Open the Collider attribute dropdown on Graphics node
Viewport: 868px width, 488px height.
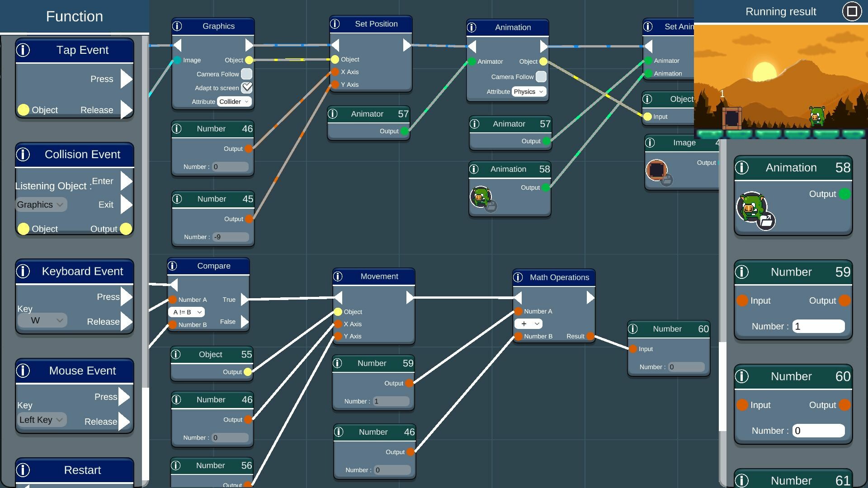[234, 101]
